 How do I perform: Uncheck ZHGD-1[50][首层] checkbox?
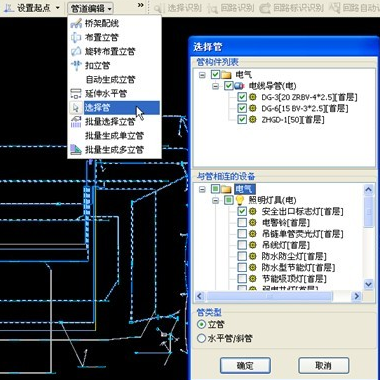[x=242, y=119]
